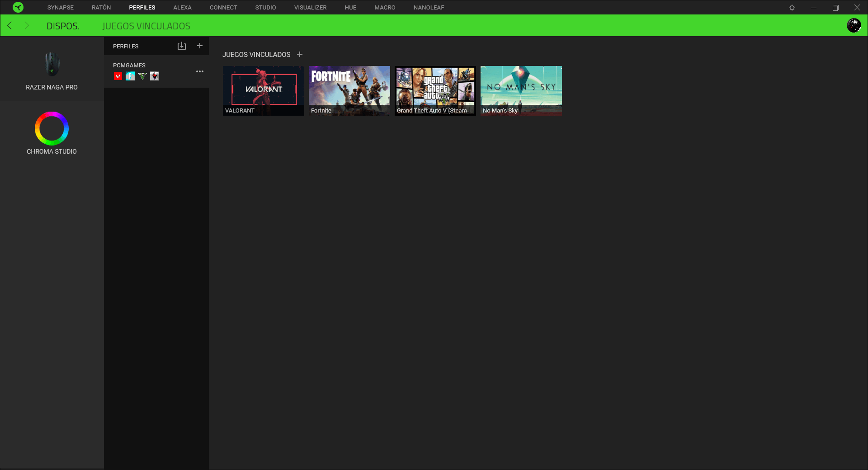Image resolution: width=868 pixels, height=470 pixels.
Task: Open Chroma Studio color ring icon
Action: (52, 128)
